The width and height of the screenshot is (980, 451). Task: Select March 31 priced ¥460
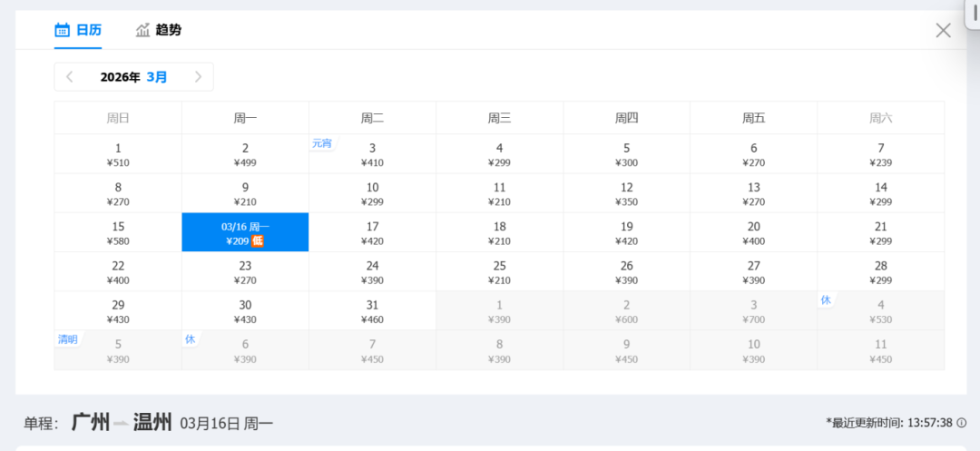[372, 311]
